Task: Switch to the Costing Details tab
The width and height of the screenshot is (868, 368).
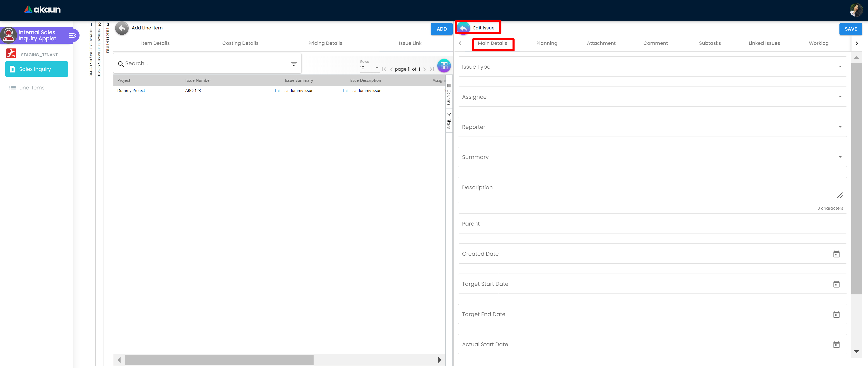Action: click(x=240, y=43)
